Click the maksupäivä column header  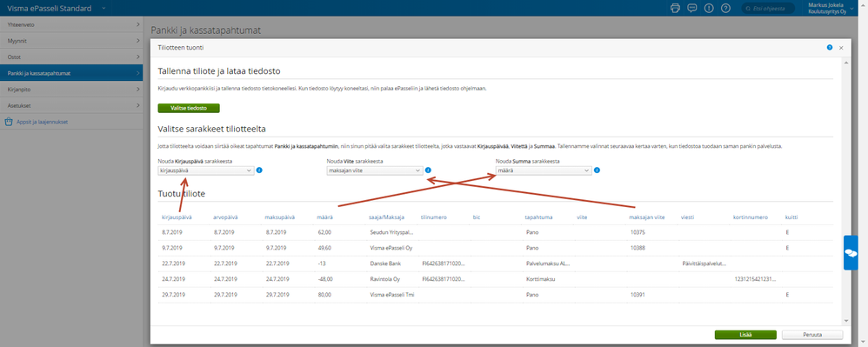click(279, 217)
